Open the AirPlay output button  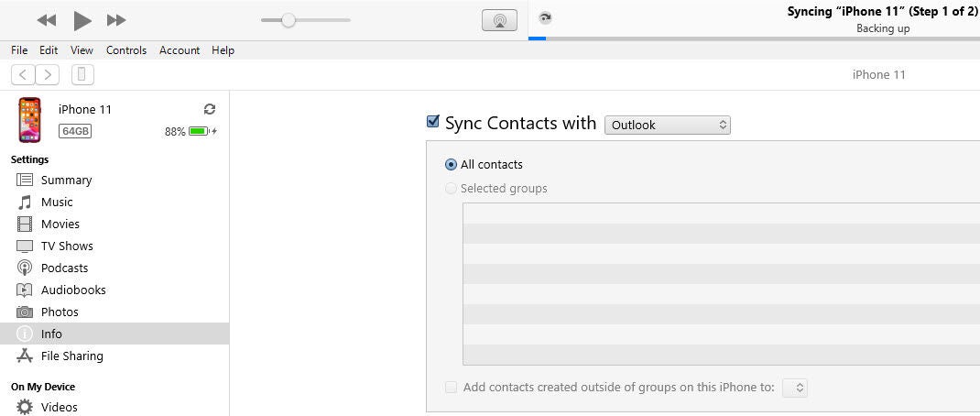pos(499,20)
